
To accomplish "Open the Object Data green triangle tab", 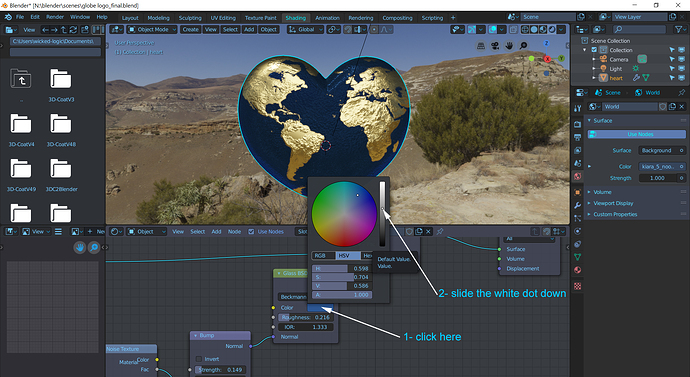I will [x=578, y=256].
